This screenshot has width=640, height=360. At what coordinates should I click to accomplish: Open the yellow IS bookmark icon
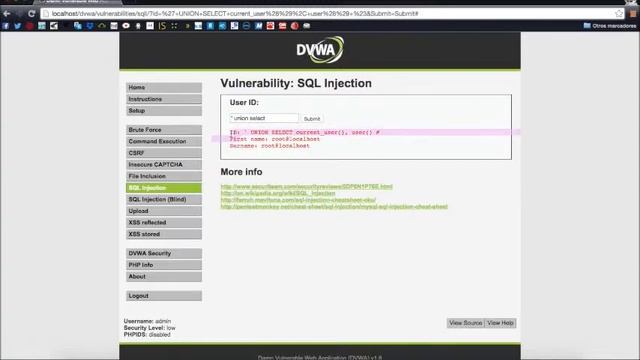(x=162, y=26)
